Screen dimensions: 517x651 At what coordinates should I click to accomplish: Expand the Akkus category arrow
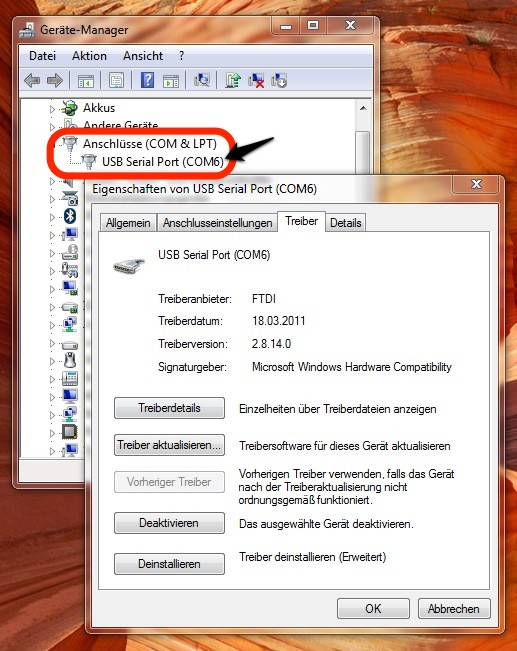pyautogui.click(x=52, y=109)
